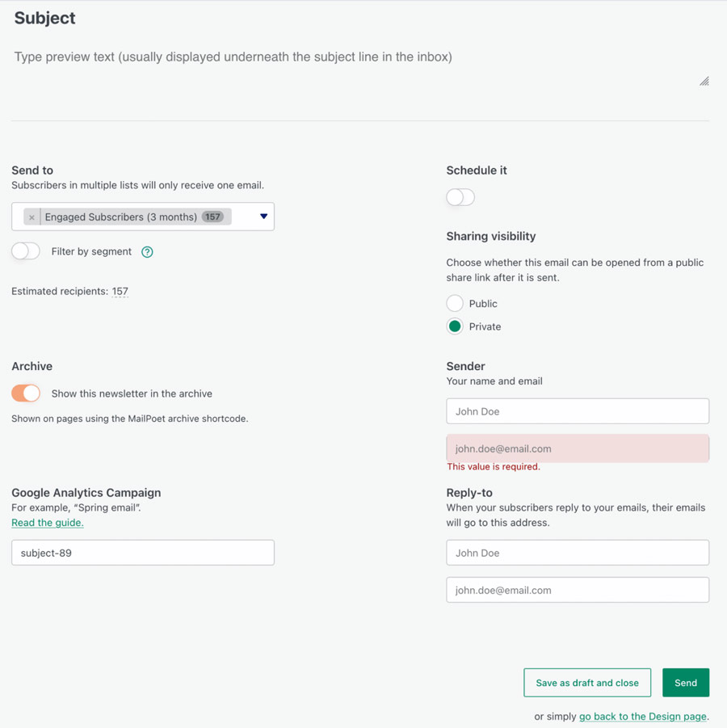727x728 pixels.
Task: Open the Read the guide link
Action: [48, 522]
